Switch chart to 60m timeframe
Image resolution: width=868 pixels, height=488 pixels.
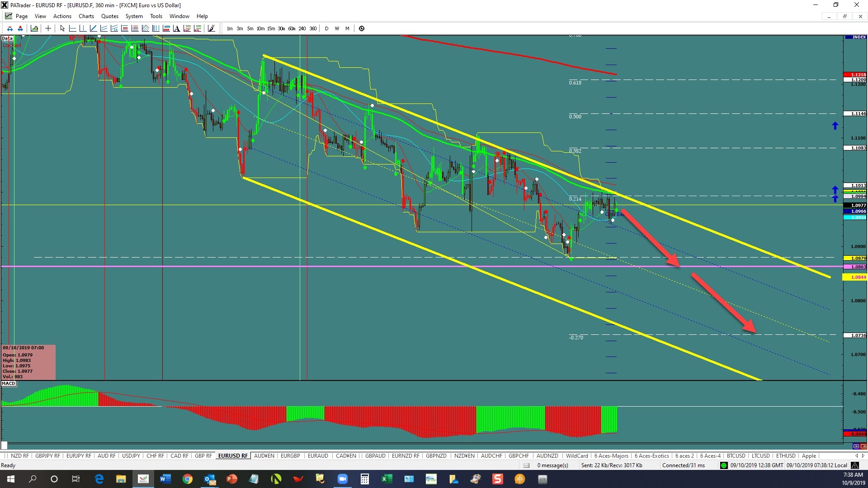click(x=292, y=28)
